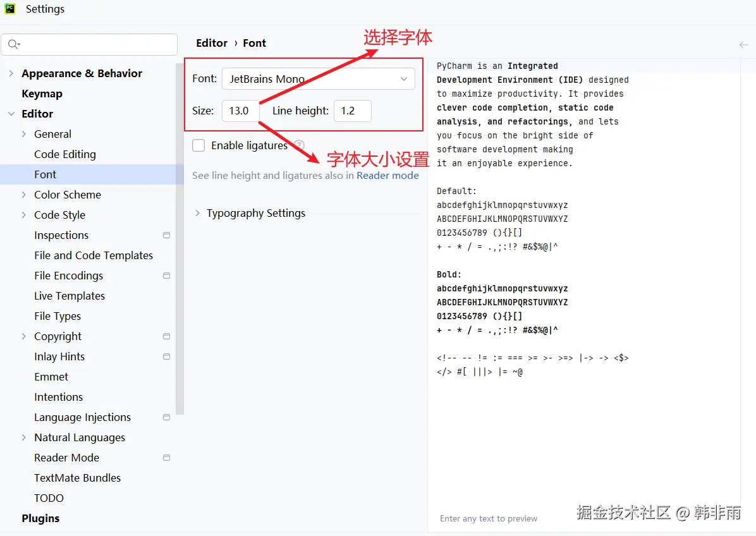This screenshot has height=536, width=756.
Task: Open the Keymap settings page
Action: point(42,94)
